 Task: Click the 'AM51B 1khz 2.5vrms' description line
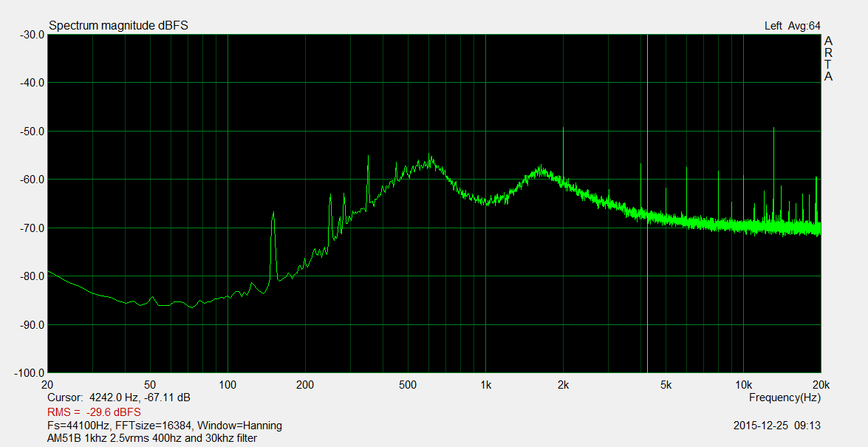152,438
